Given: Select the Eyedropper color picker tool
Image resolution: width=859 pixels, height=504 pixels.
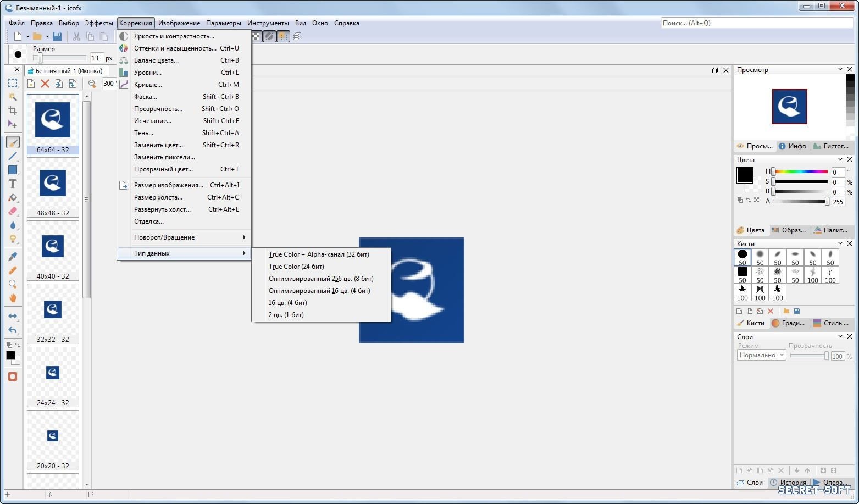Looking at the screenshot, I should click(x=13, y=256).
